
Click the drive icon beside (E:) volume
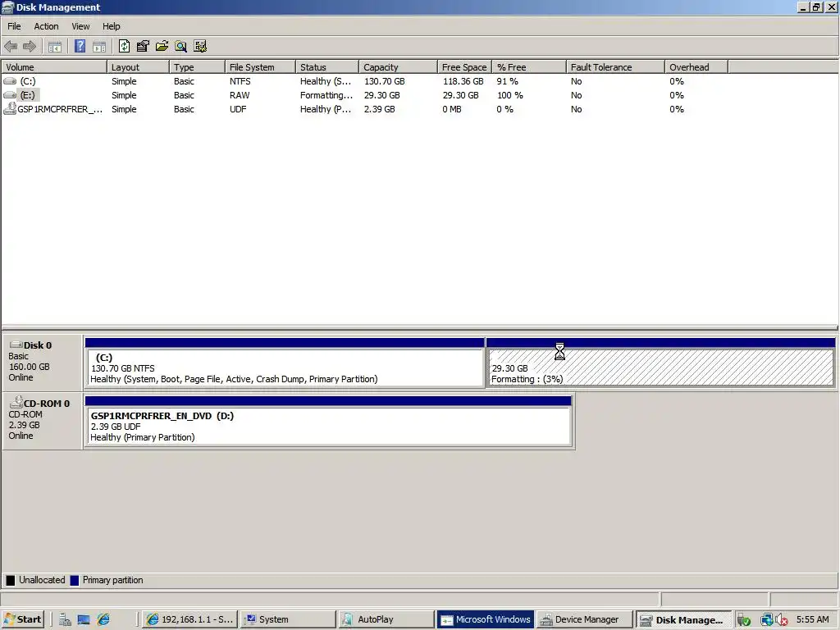[x=10, y=95]
